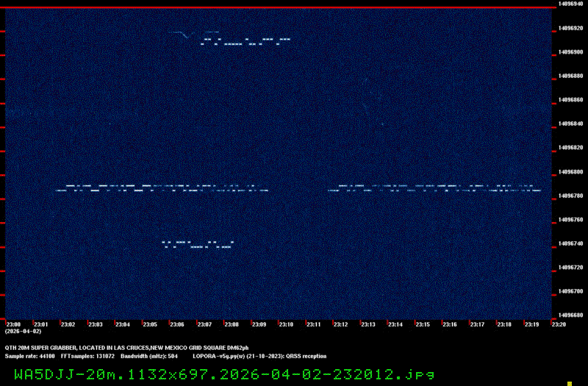This screenshot has width=588, height=386.
Task: Click the FFTsamples: 131072 text
Action: click(87, 357)
